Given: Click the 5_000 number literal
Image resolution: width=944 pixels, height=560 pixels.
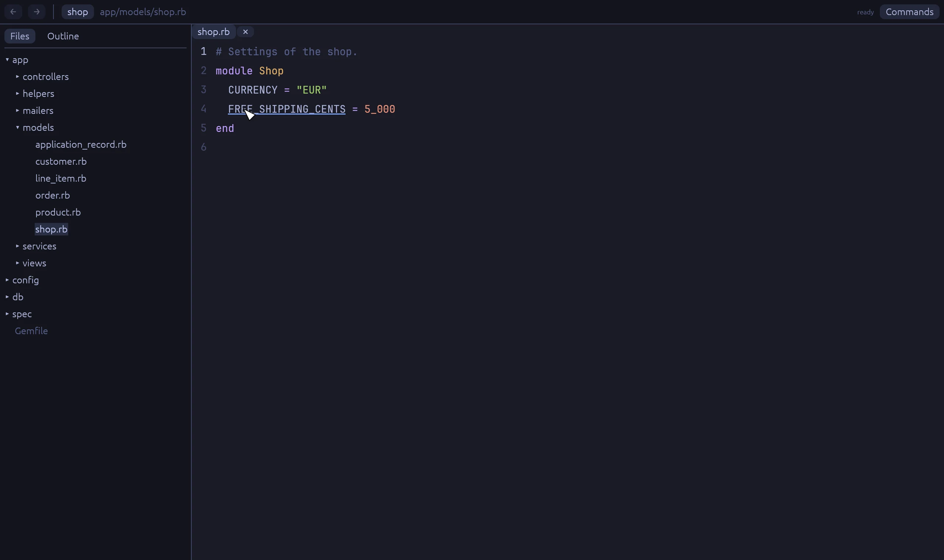Looking at the screenshot, I should [380, 109].
